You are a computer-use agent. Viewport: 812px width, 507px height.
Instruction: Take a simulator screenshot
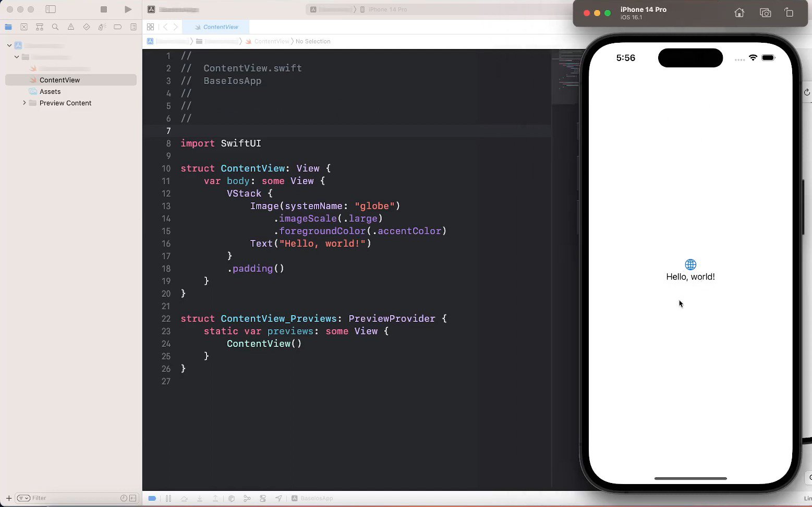coord(765,13)
